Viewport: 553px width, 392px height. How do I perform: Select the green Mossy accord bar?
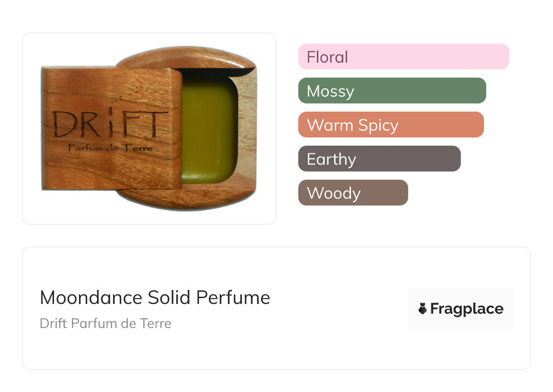(x=392, y=91)
